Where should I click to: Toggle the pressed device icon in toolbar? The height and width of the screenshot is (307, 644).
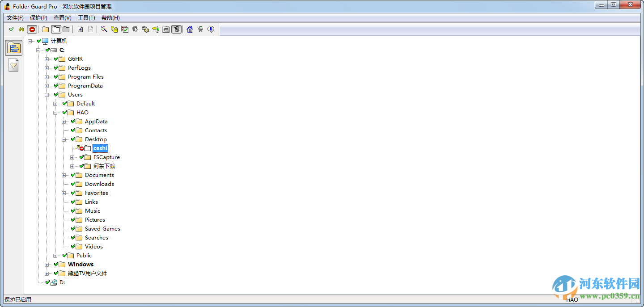pyautogui.click(x=177, y=29)
